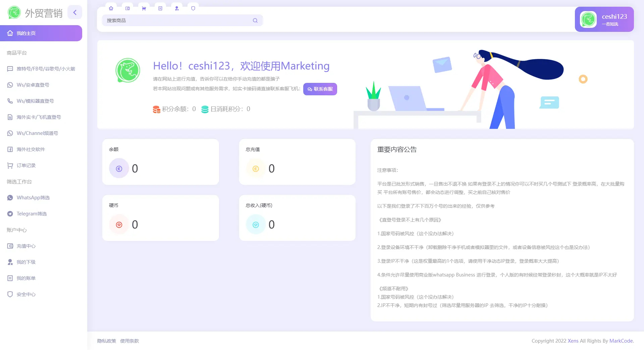Screen dimensions: 644x350
Task: Open the shopping cart icon in top bar
Action: click(144, 8)
